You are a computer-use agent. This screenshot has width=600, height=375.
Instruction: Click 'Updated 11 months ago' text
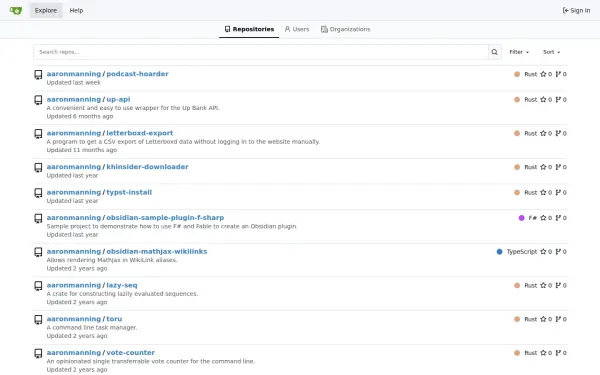[82, 150]
